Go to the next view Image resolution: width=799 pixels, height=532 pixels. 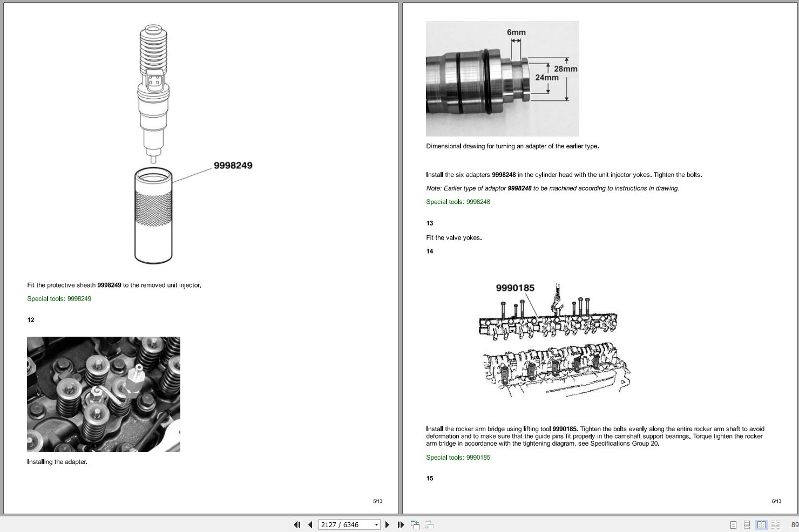pyautogui.click(x=428, y=524)
